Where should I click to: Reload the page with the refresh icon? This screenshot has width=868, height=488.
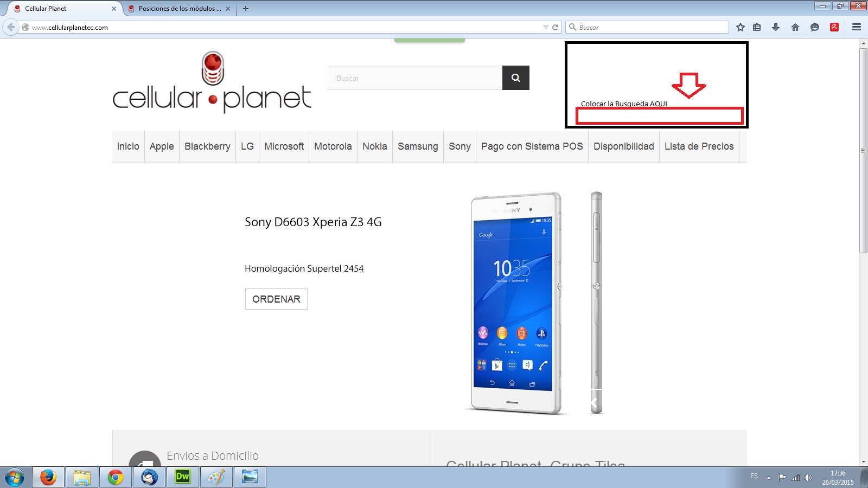point(555,27)
